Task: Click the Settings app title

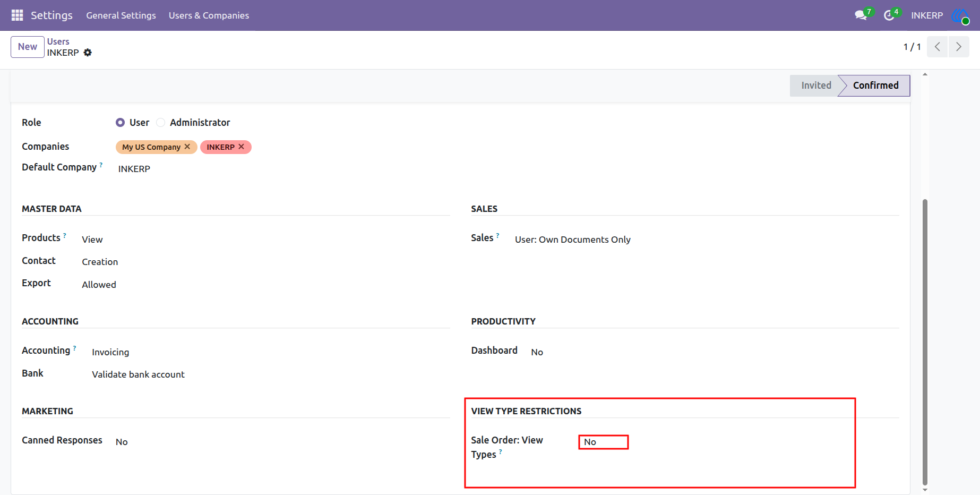Action: [x=51, y=15]
